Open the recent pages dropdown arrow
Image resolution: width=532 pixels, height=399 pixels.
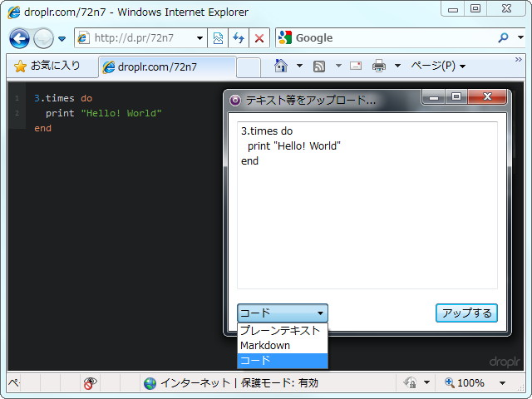click(x=62, y=39)
